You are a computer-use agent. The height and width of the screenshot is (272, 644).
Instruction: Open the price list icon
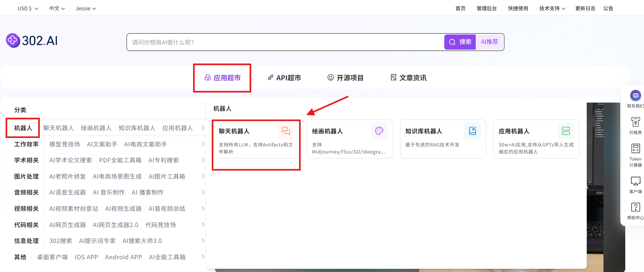point(635,122)
